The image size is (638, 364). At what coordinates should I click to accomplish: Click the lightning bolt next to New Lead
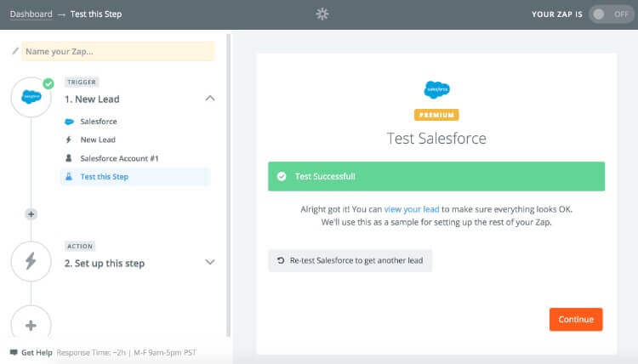click(69, 140)
